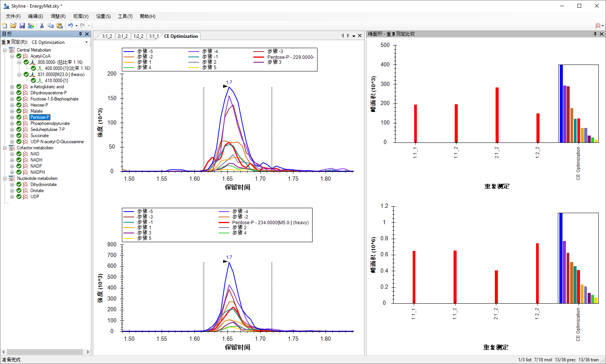Click the blue step -5 bar in top chart
Viewport: 606px width, 364px height.
[561, 104]
